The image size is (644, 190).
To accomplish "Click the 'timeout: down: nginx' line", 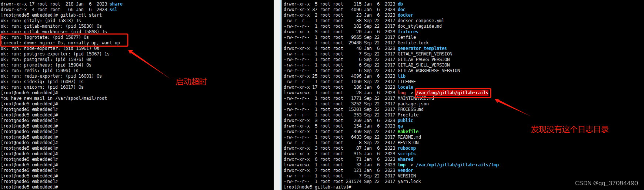I will click(60, 43).
